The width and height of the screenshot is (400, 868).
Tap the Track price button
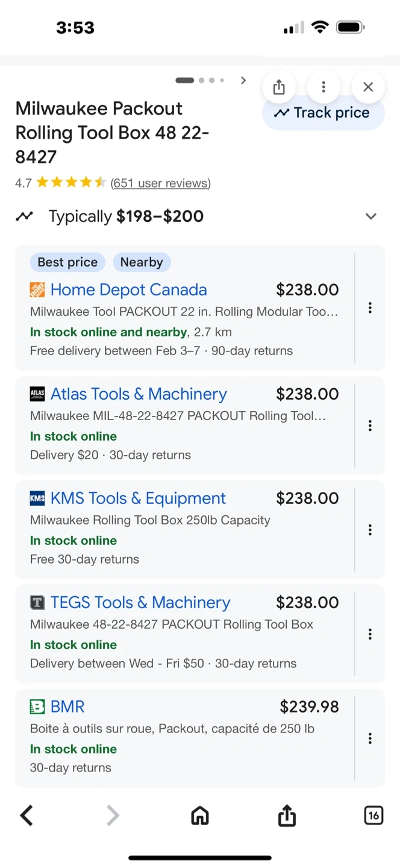click(x=323, y=113)
